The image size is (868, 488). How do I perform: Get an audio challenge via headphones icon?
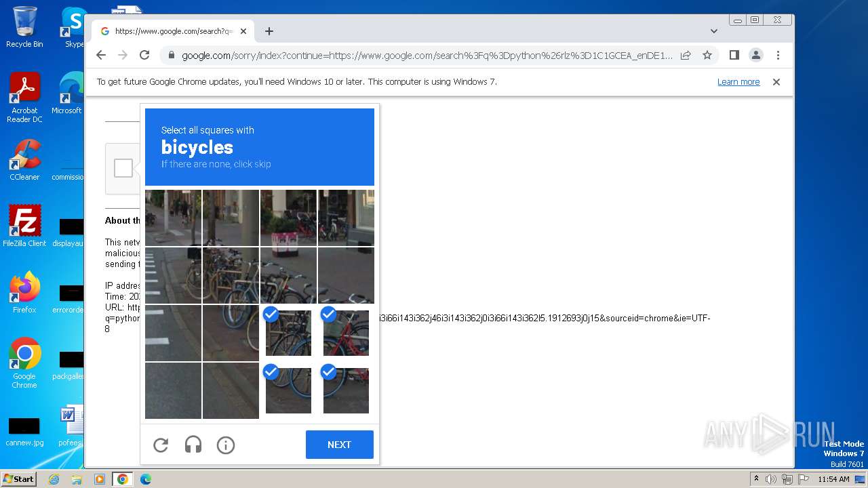(193, 445)
